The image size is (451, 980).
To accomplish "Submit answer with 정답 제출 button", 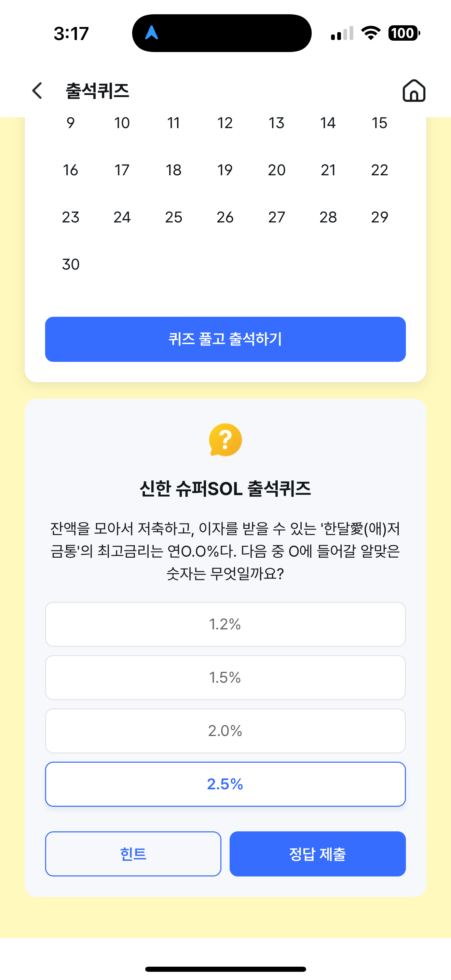I will [x=317, y=854].
